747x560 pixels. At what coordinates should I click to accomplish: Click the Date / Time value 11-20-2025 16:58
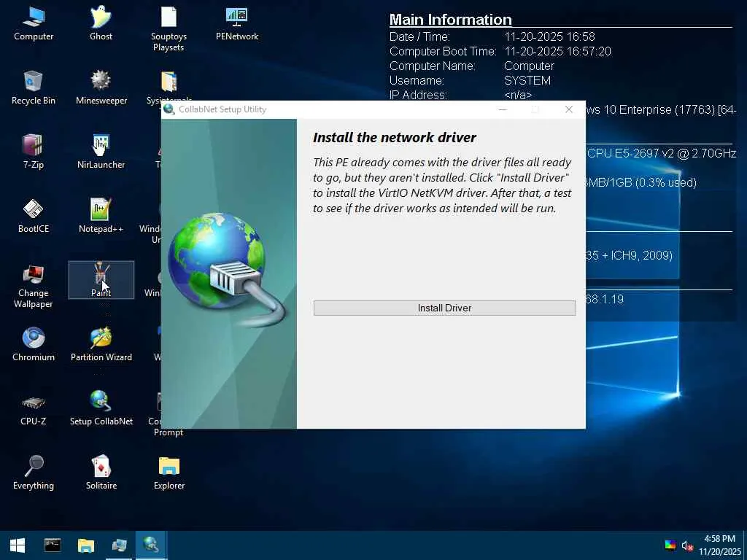coord(549,36)
